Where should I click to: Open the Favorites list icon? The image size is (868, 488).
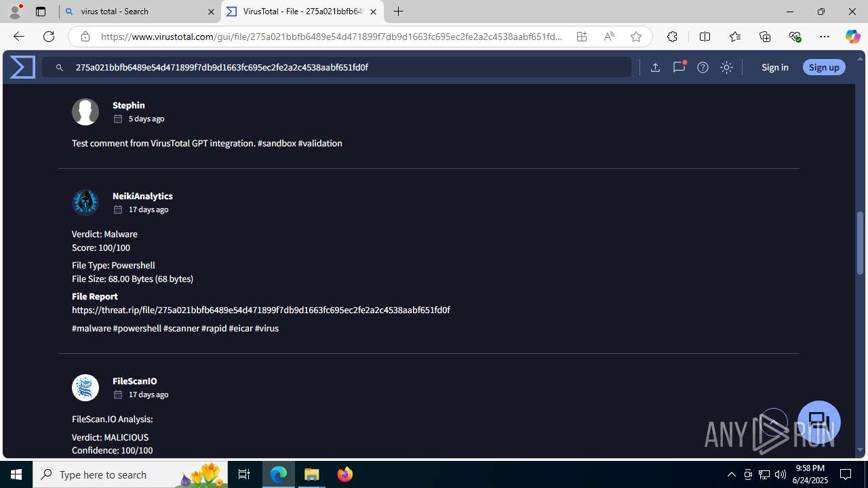point(735,37)
